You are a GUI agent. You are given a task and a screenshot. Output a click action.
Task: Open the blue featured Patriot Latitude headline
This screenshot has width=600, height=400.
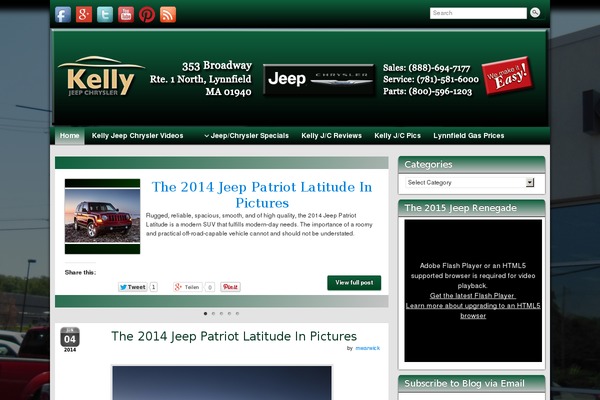coord(262,195)
